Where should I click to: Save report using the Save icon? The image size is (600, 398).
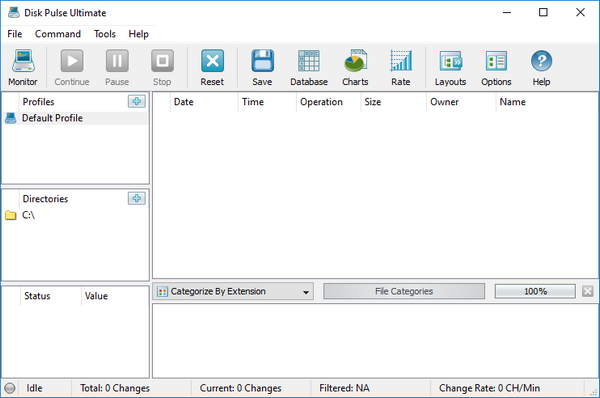point(262,61)
